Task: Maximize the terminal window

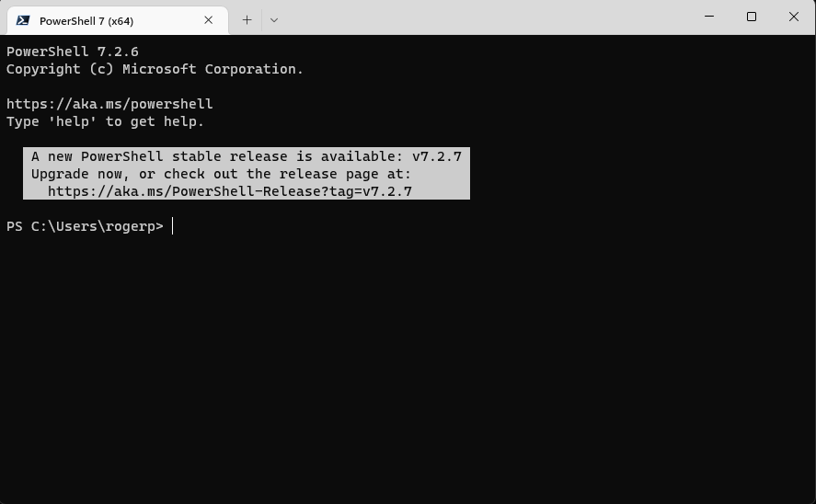Action: 751,17
